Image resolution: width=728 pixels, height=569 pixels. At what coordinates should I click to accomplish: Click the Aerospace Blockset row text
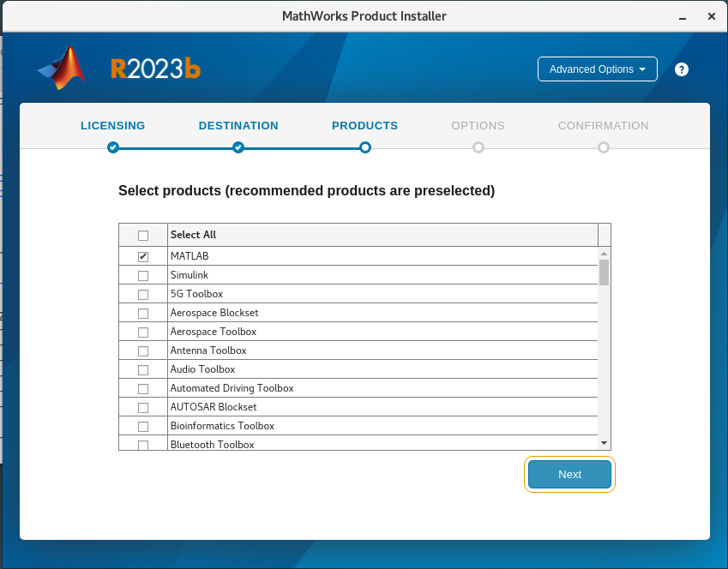pyautogui.click(x=214, y=313)
